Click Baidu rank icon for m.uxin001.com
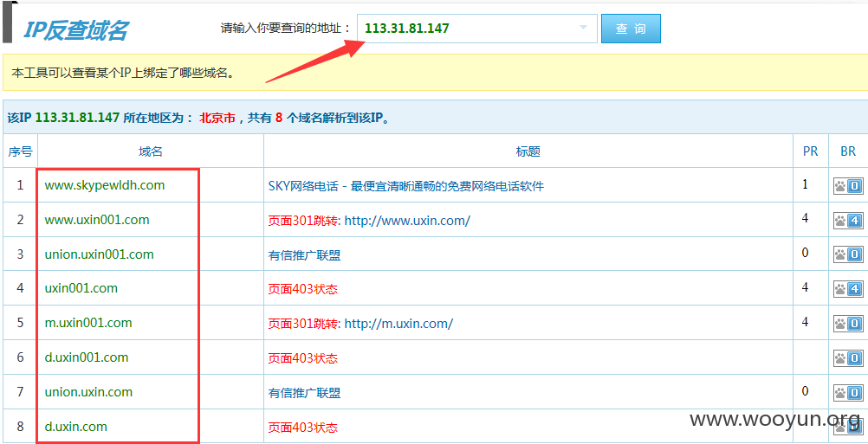 point(848,324)
